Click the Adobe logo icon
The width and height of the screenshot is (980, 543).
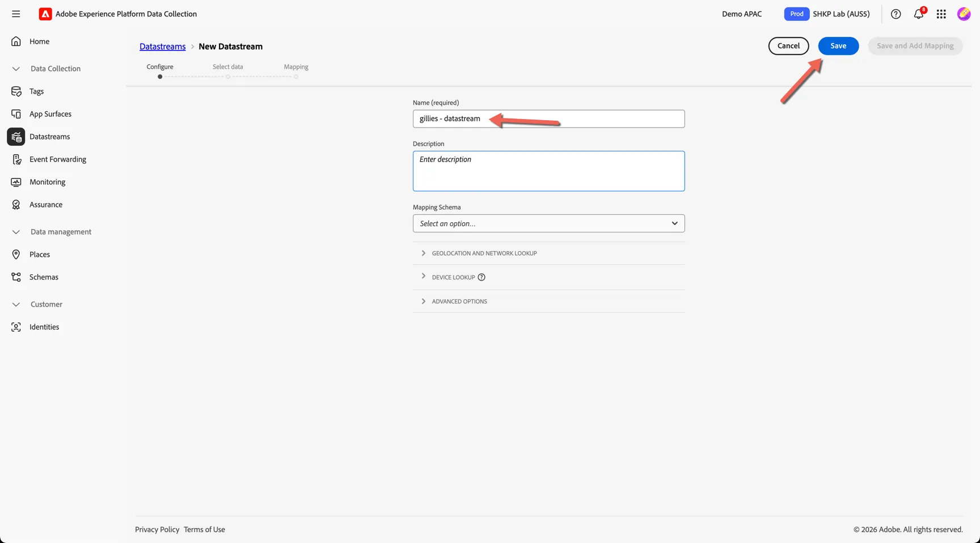[x=45, y=14]
